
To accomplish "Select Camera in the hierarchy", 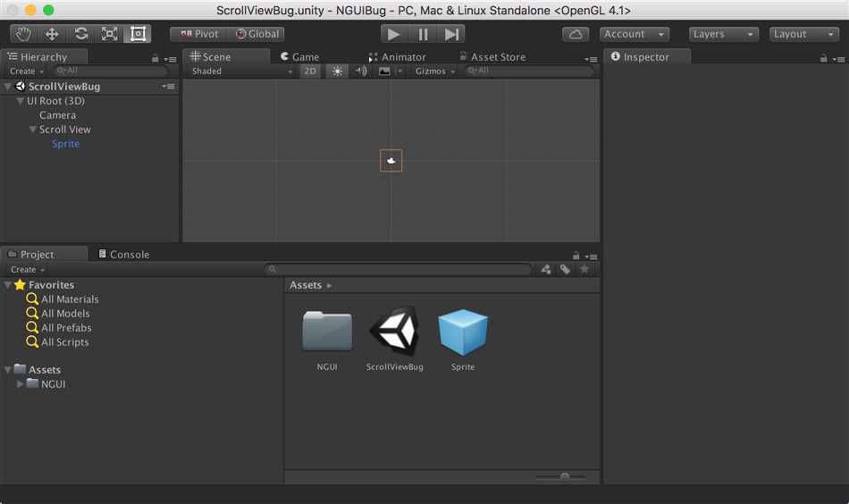I will pos(57,114).
